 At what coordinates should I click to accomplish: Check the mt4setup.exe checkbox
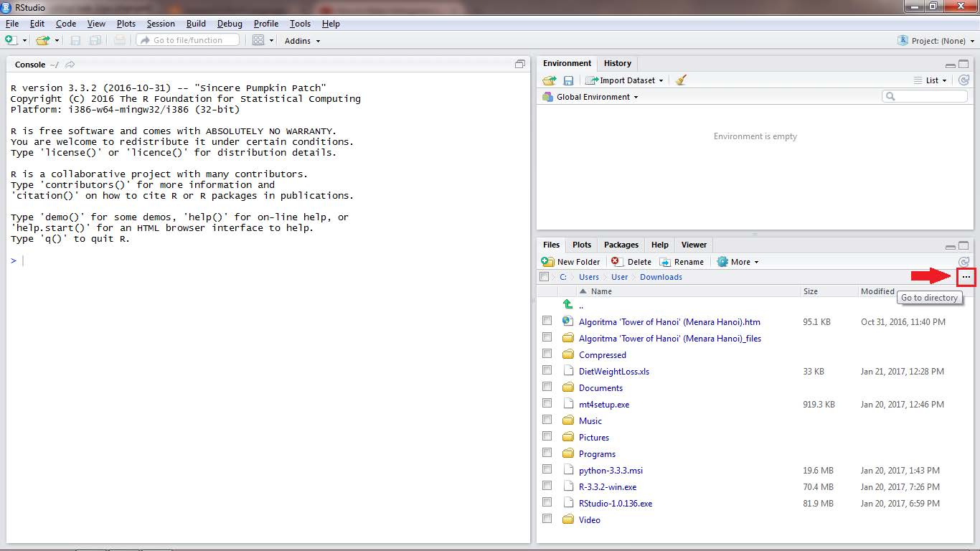pos(547,403)
